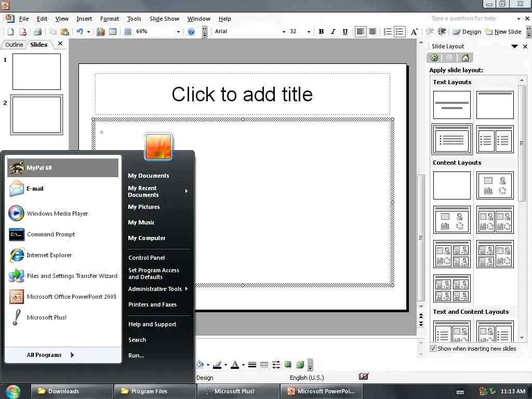This screenshot has height=399, width=532.
Task: Select slide 1 thumbnail
Action: 37,72
